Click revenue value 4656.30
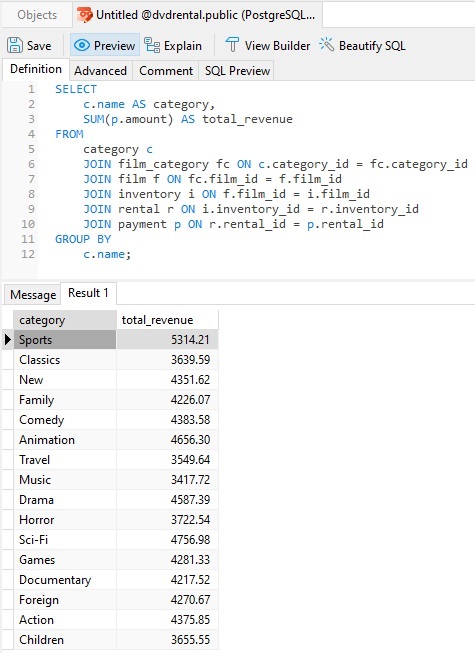The height and width of the screenshot is (653, 475). coord(190,439)
